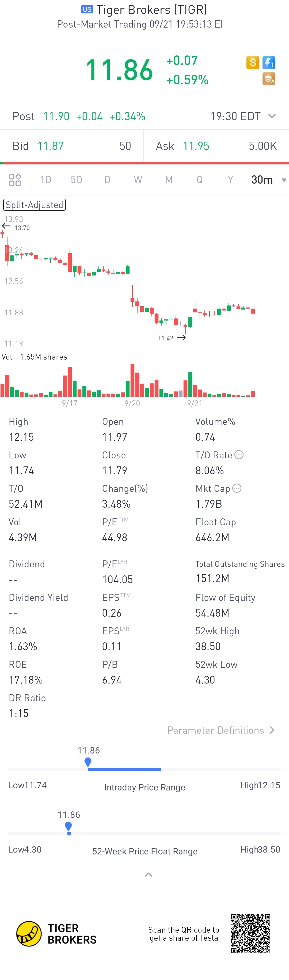The image size is (289, 980).
Task: Tap the Scan the QR code text
Action: point(184,934)
